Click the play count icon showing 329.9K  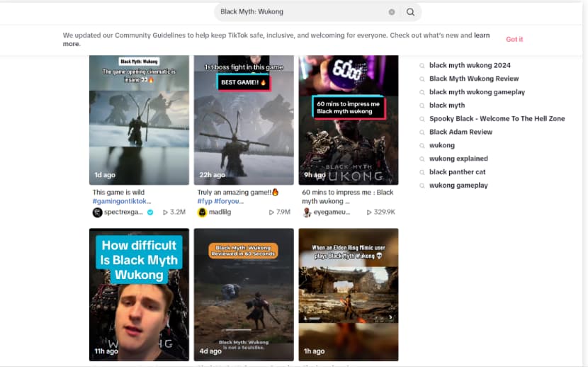pyautogui.click(x=369, y=212)
